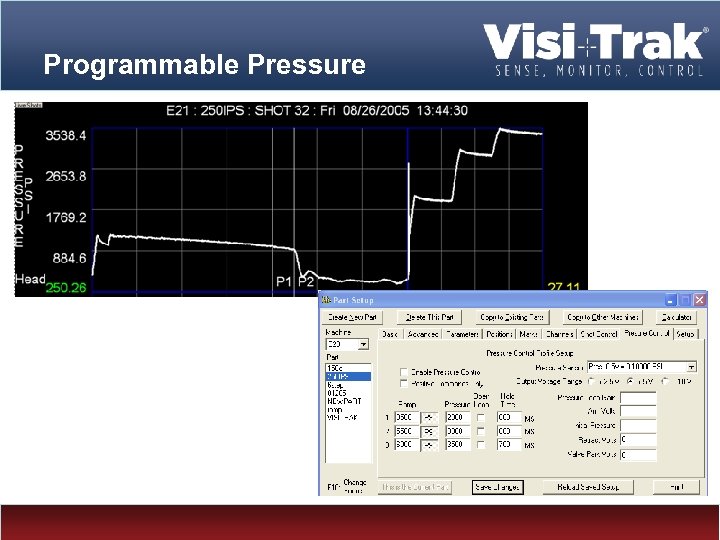Viewport: 720px width, 540px height.
Task: Switch to the Shot Control tab
Action: coord(598,334)
